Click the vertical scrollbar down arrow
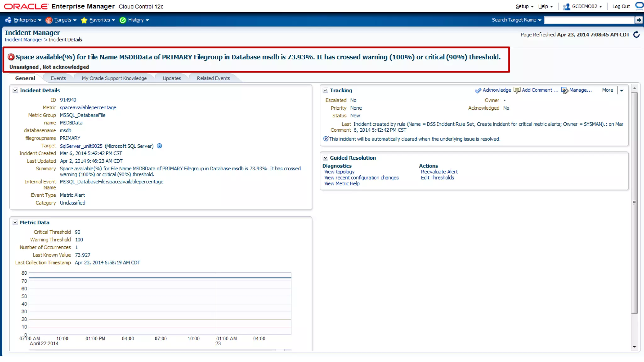This screenshot has width=644, height=362. coord(634,347)
